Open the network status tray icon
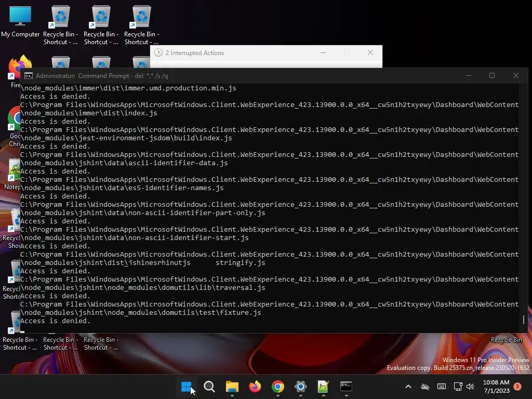Screen dimensions: 532x399 458,387
